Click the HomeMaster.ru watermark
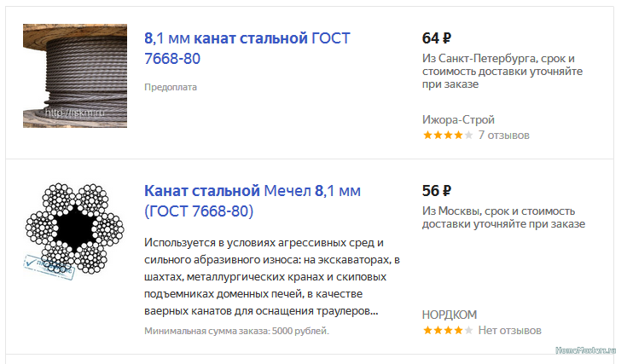 [588, 351]
